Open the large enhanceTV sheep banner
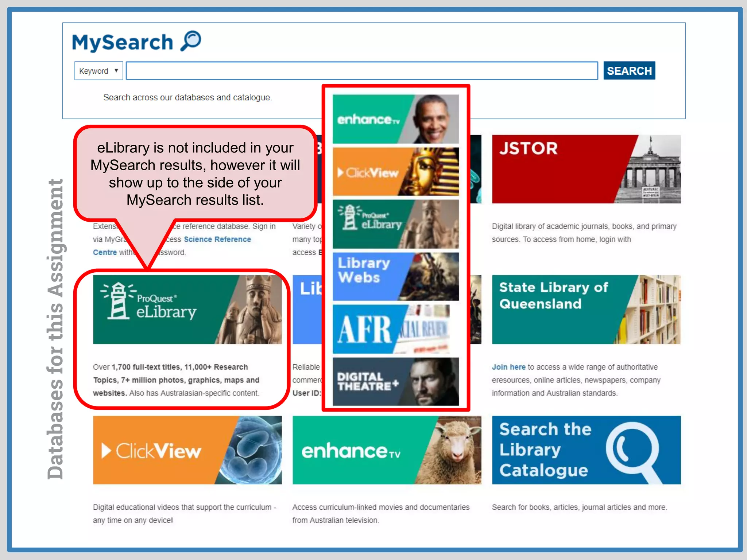The image size is (747, 560). (x=387, y=450)
